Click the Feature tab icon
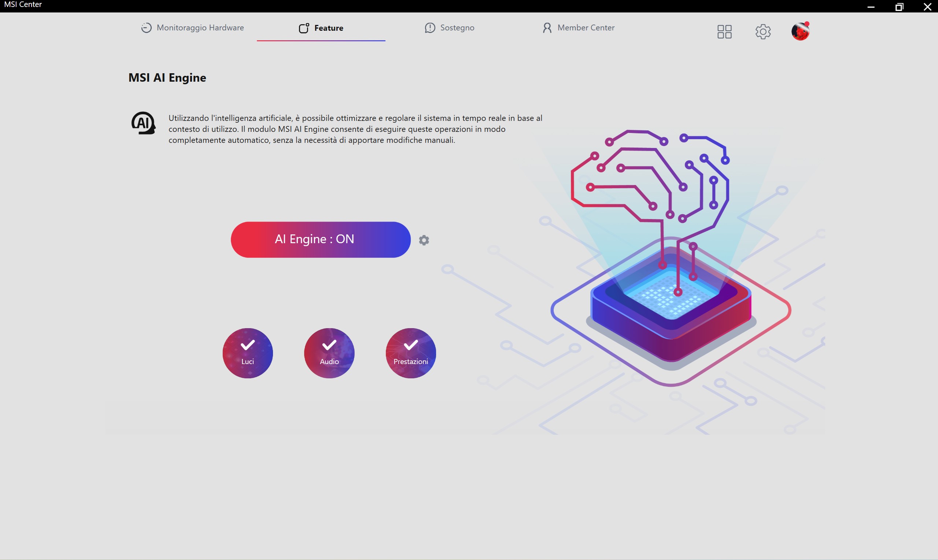This screenshot has height=560, width=938. (x=304, y=28)
